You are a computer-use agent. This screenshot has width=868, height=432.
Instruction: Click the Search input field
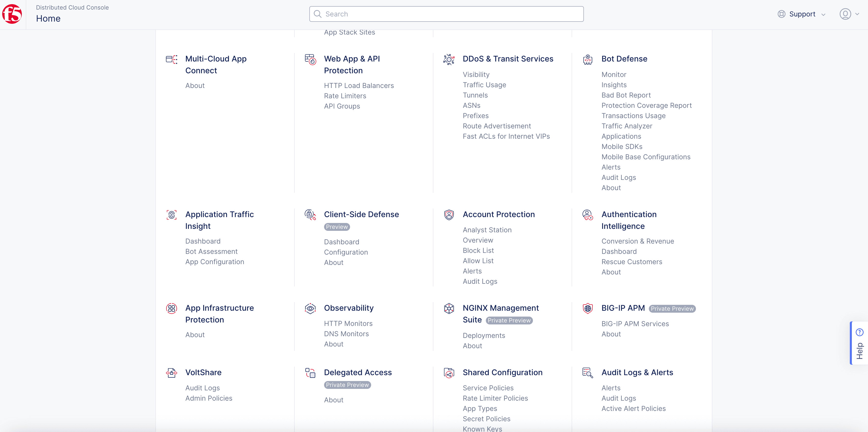[446, 14]
